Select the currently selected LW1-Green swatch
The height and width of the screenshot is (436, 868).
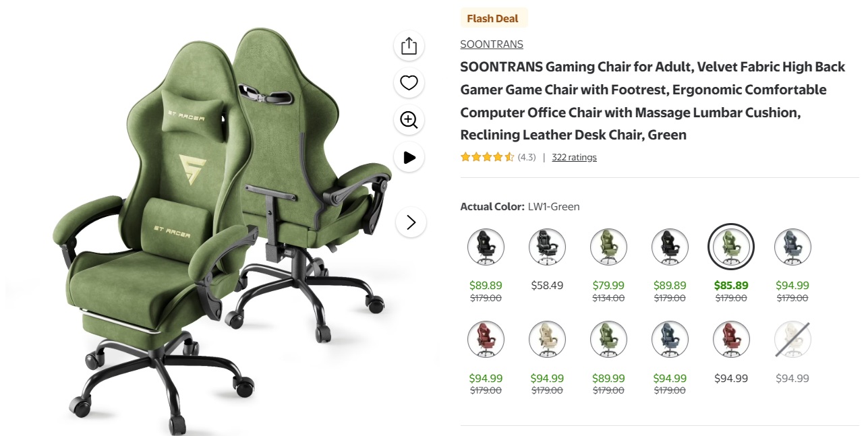coord(731,247)
